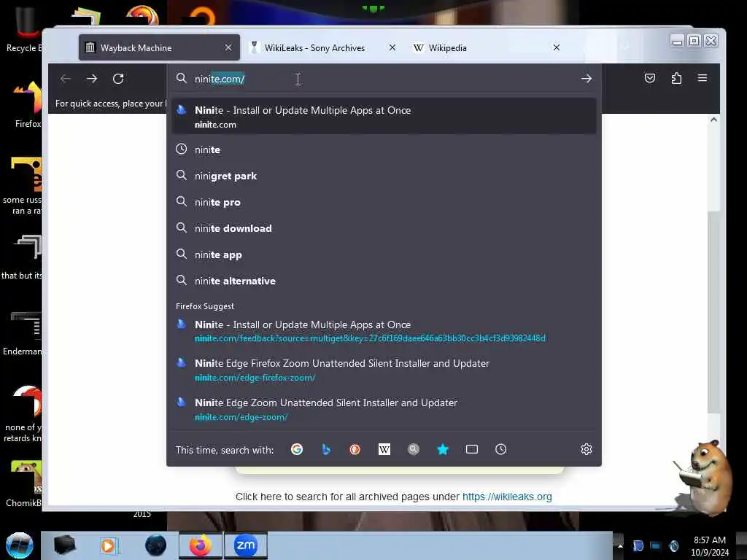
Task: Choose the 'ninigret park' search suggestion
Action: pyautogui.click(x=384, y=176)
